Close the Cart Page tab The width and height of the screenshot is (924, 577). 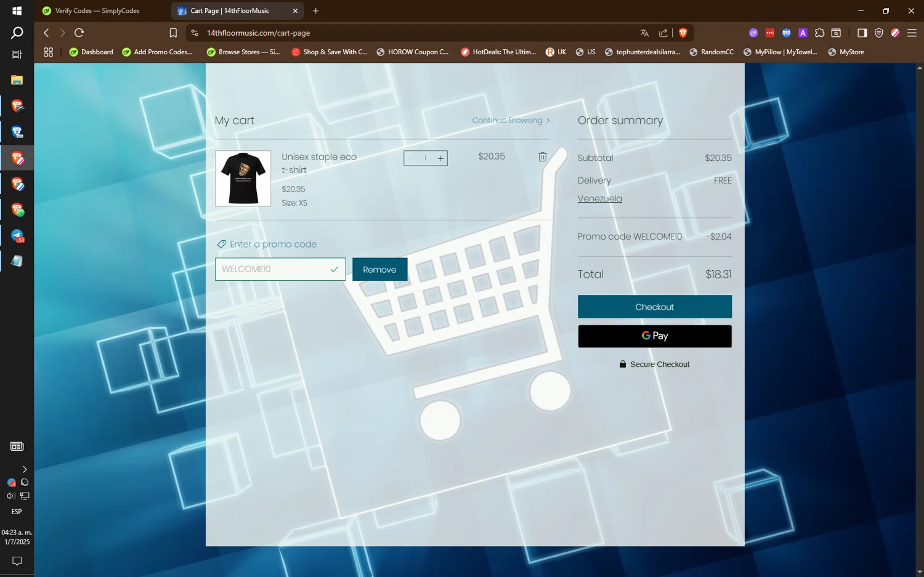295,11
